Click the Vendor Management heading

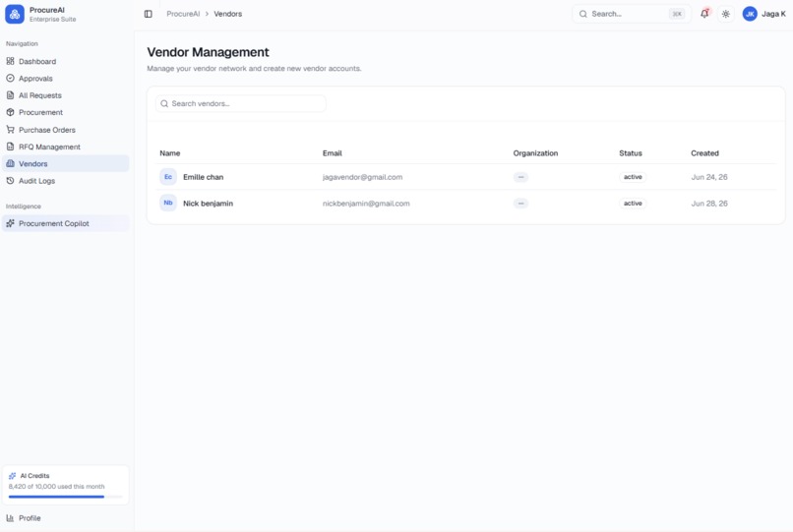(x=208, y=52)
